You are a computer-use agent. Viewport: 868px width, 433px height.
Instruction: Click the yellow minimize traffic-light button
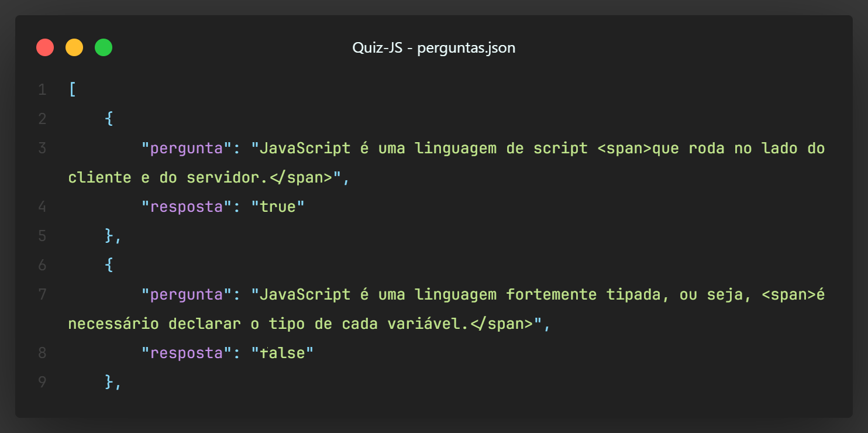coord(74,47)
